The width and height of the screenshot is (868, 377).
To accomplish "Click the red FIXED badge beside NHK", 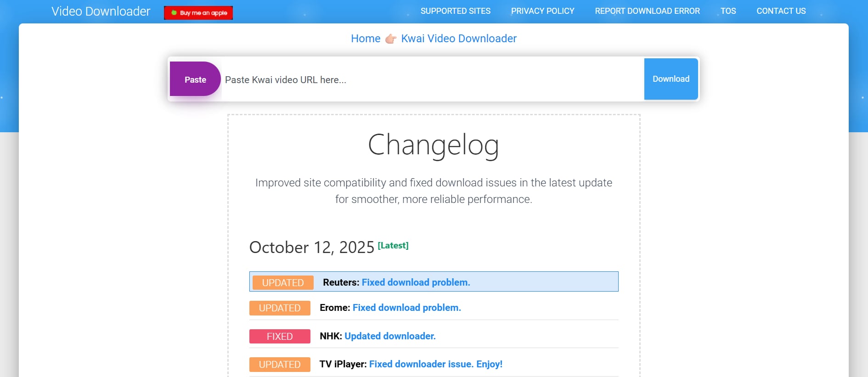I will click(280, 336).
